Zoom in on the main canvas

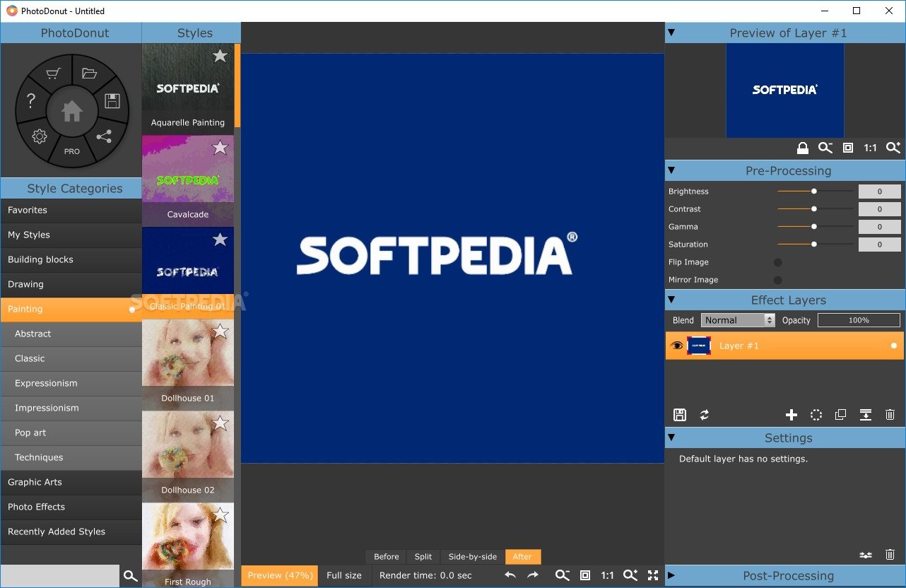[630, 575]
